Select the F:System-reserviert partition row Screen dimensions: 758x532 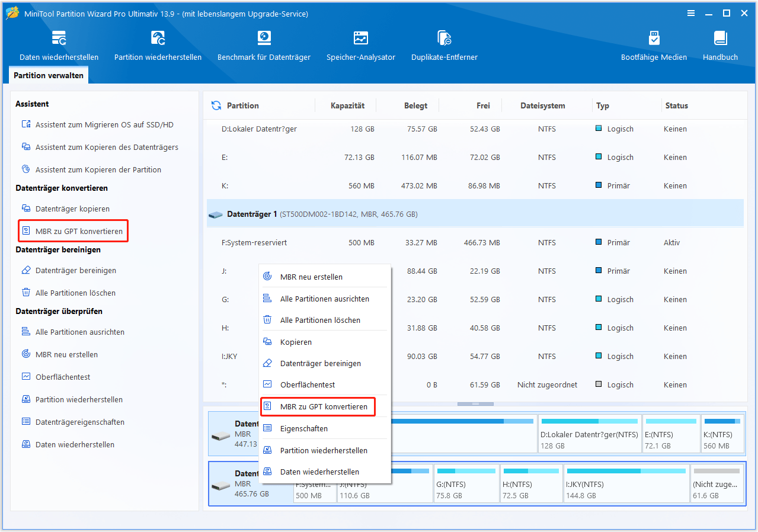click(475, 243)
